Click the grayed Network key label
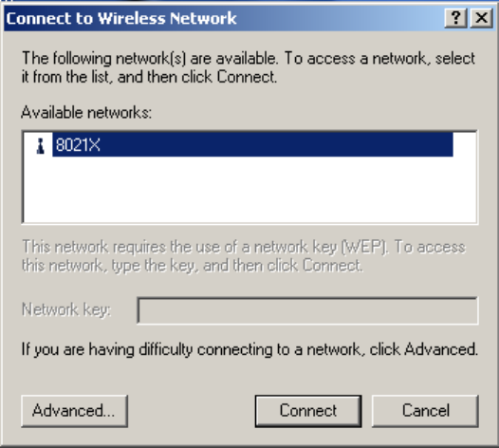The width and height of the screenshot is (499, 448). [x=66, y=309]
